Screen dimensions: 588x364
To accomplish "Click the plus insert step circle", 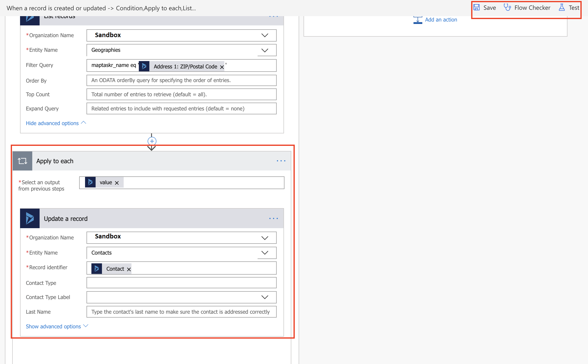I will point(152,141).
